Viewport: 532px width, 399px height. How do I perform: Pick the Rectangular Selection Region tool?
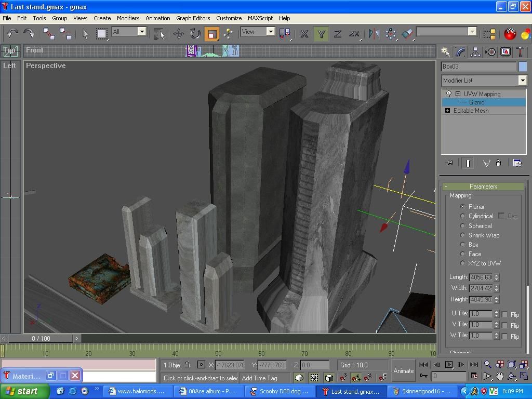(101, 34)
